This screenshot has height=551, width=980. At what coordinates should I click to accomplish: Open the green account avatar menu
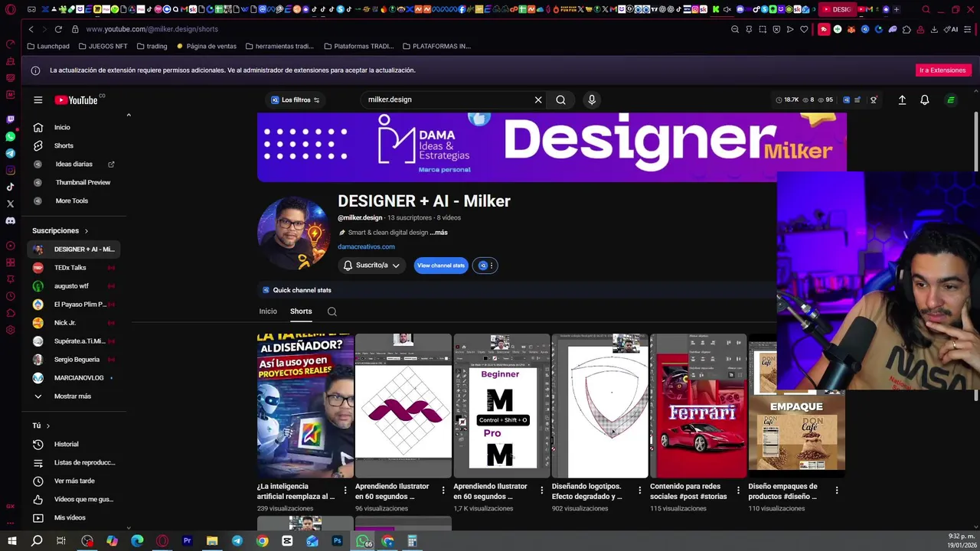951,99
